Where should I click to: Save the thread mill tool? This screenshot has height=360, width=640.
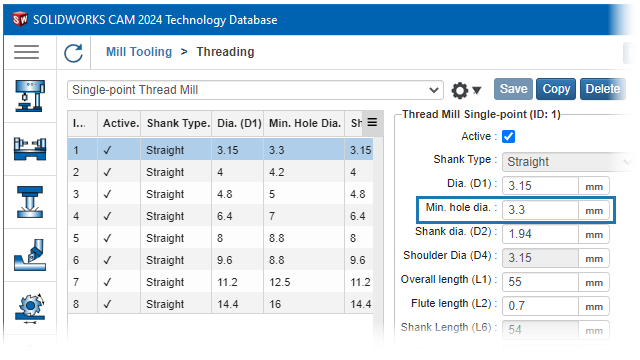pos(513,89)
